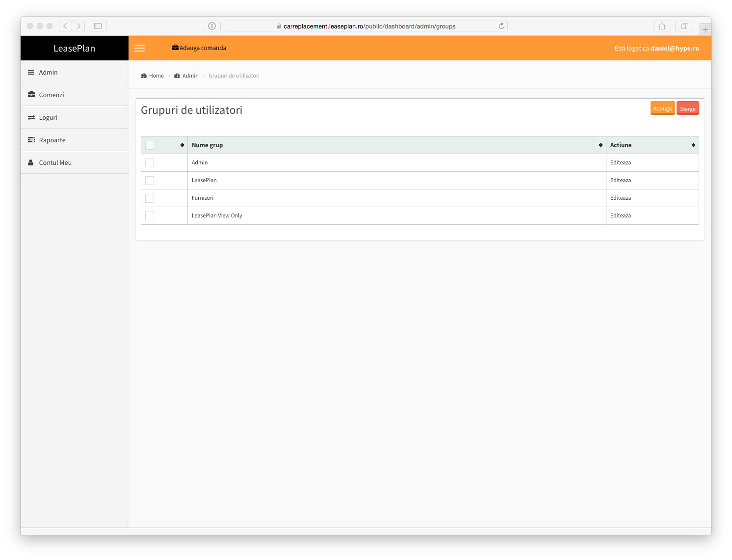The image size is (732, 560).
Task: Check the box for LeasePlan View Only row
Action: (x=150, y=216)
